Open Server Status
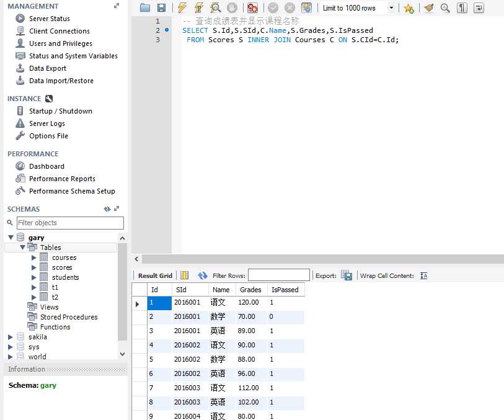The height and width of the screenshot is (420, 504). click(50, 19)
